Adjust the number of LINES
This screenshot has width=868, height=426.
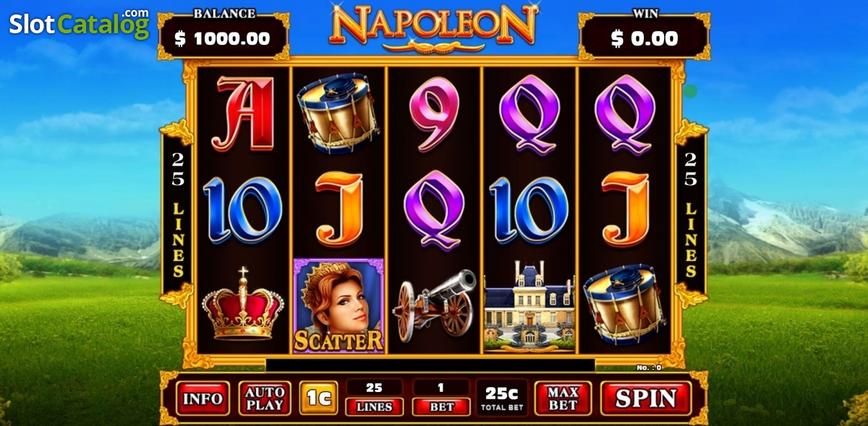(x=374, y=398)
